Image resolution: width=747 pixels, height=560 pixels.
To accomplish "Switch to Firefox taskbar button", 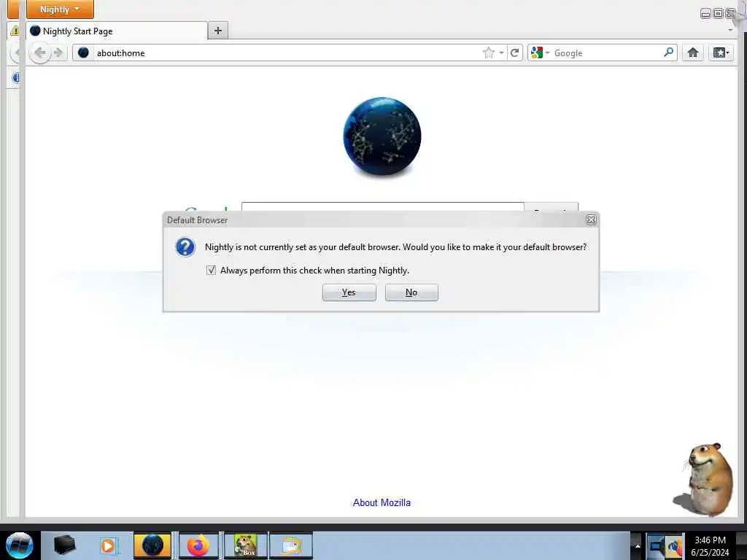I will 198,545.
